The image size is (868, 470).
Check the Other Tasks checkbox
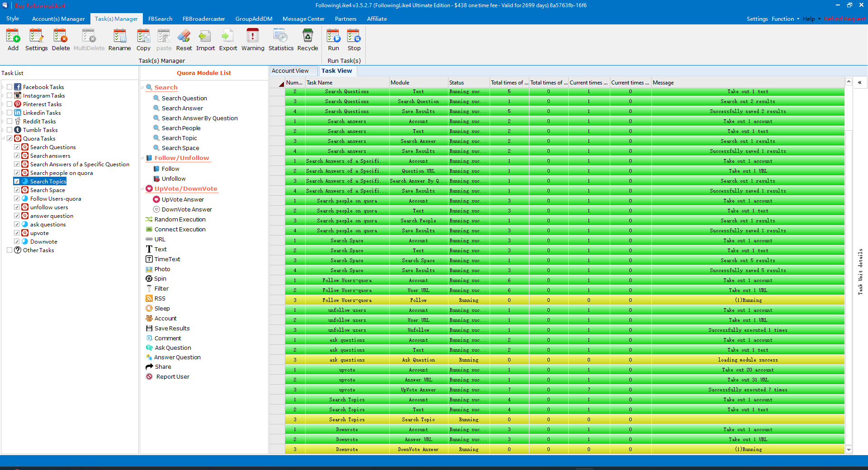(9, 250)
